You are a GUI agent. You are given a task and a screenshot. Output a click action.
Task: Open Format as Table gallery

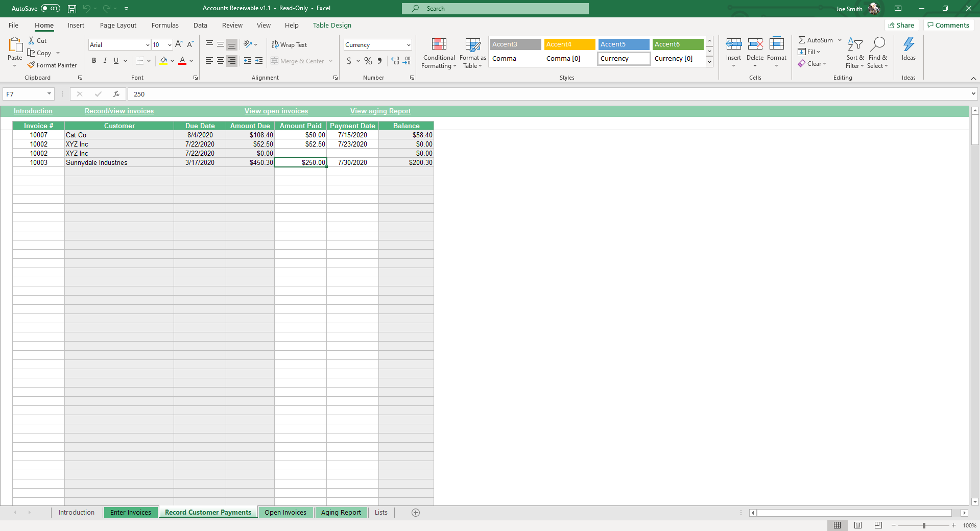point(473,53)
